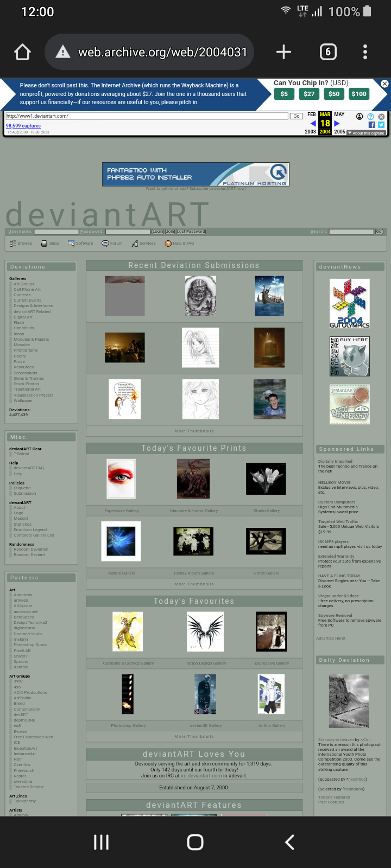This screenshot has width=391, height=868.
Task: Open the Today's Features link
Action: coord(334,797)
